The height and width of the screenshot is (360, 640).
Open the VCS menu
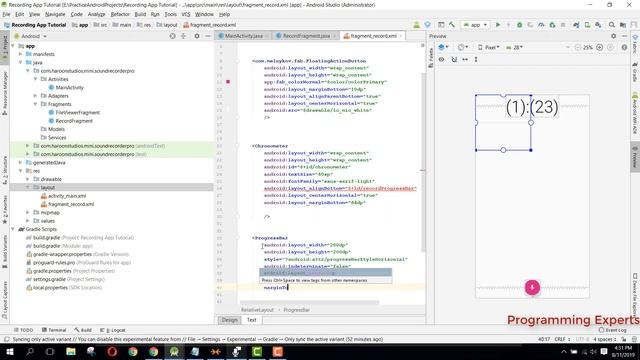[x=186, y=14]
